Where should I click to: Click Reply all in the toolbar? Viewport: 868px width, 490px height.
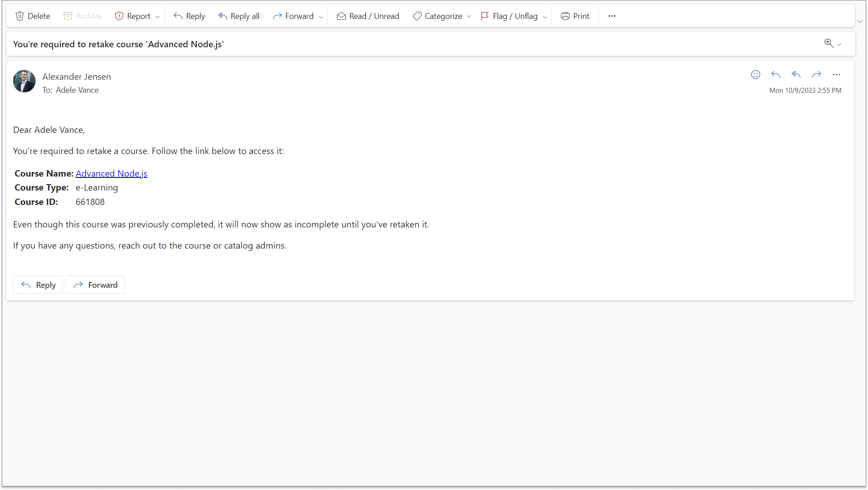[239, 16]
